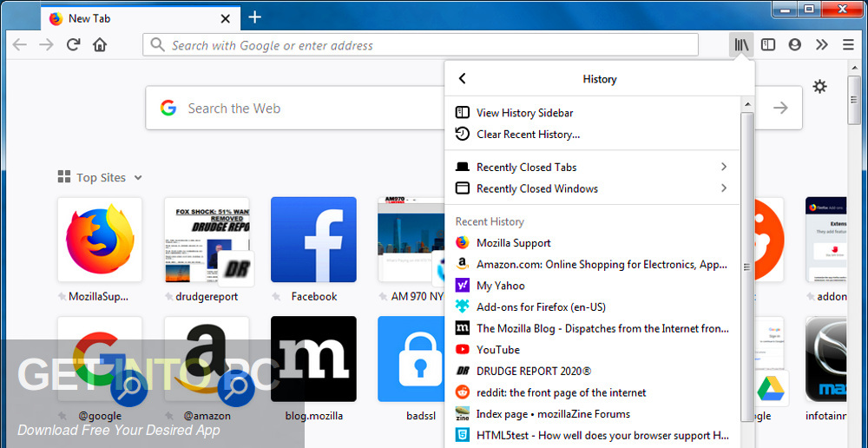The image size is (868, 448).
Task: Open My Yahoo history entry
Action: 592,286
